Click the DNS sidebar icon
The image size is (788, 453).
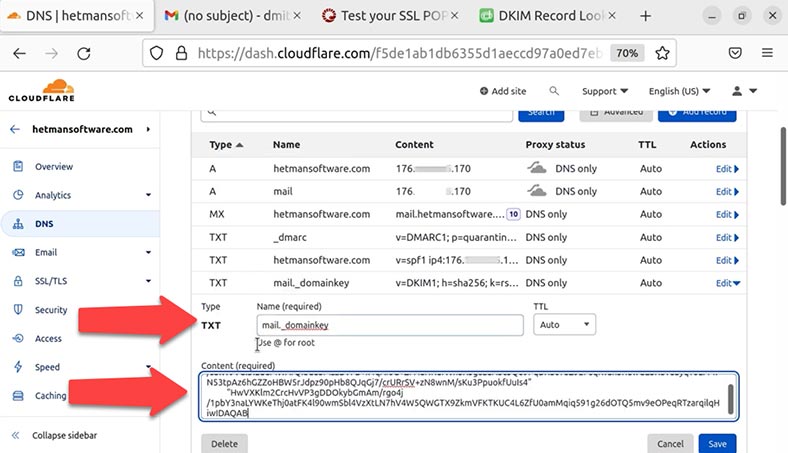tap(18, 224)
